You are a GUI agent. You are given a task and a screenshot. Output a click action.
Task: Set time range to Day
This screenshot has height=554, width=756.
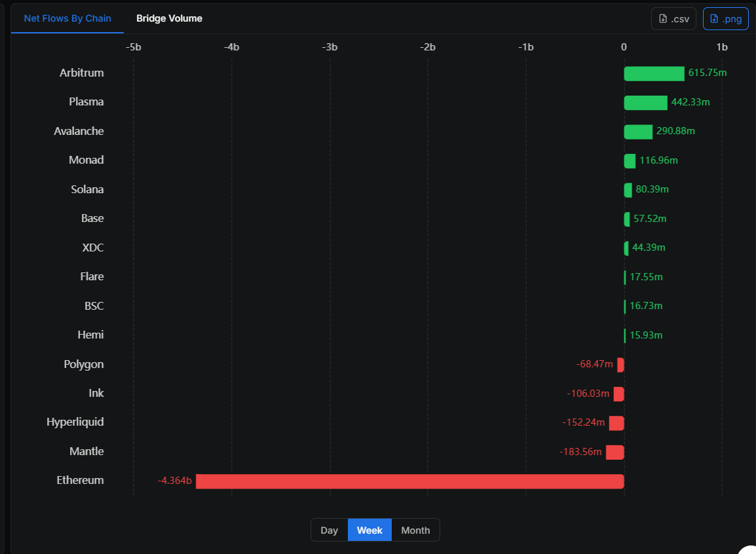coord(329,530)
